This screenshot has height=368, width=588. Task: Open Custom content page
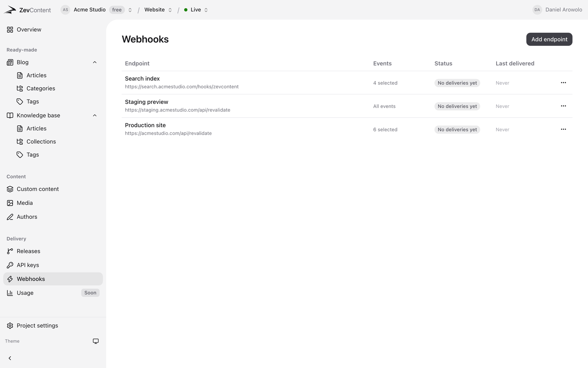[x=53, y=189]
